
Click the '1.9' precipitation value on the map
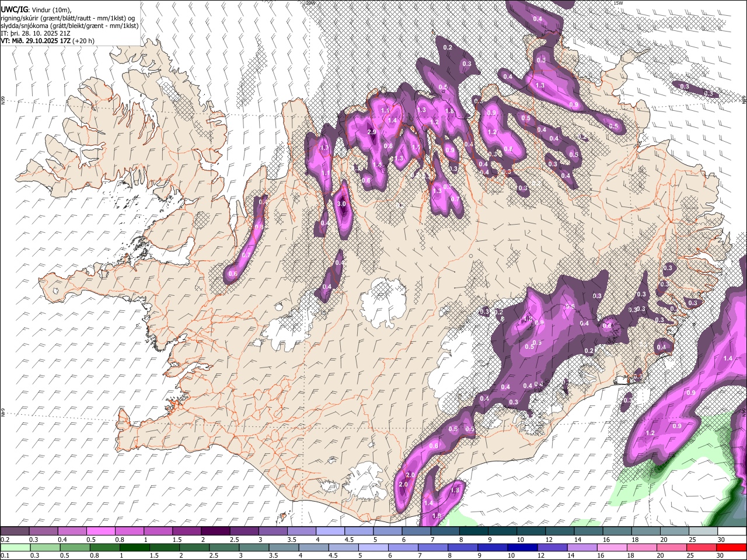tap(436, 516)
